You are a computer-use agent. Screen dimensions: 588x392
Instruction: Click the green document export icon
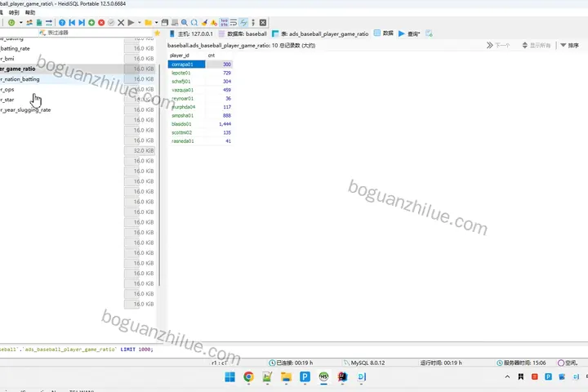click(x=39, y=23)
